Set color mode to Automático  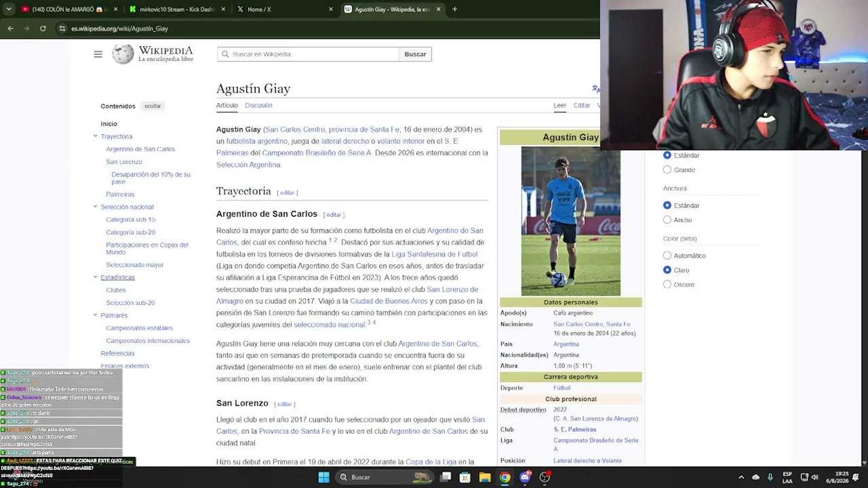[x=667, y=256]
